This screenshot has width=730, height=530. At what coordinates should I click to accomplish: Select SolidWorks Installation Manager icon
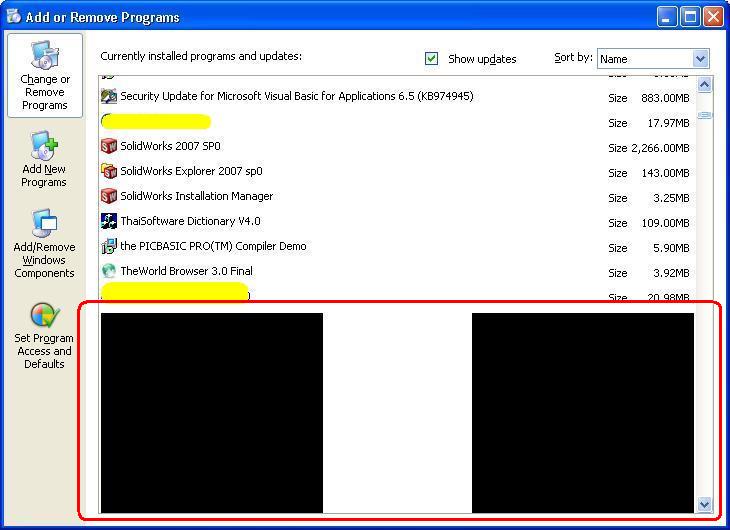(x=109, y=196)
